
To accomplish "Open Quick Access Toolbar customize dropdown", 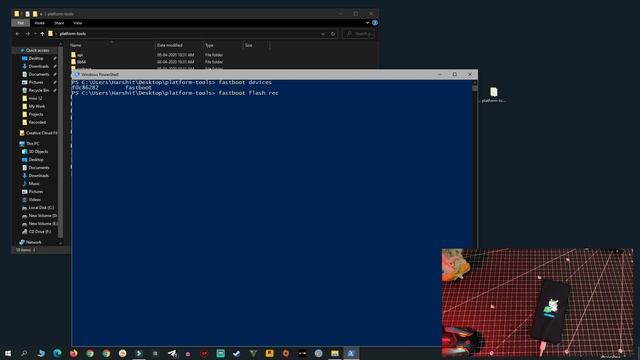I will [41, 14].
